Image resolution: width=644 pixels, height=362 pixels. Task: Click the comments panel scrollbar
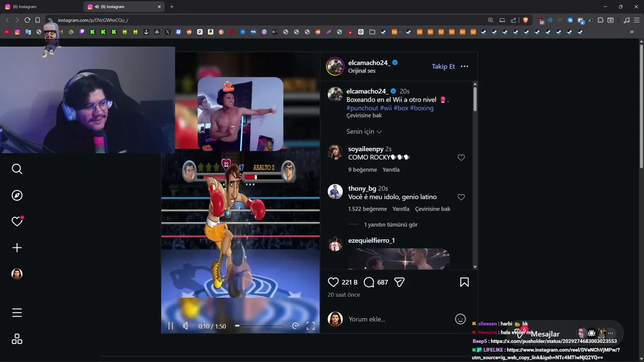point(475,99)
